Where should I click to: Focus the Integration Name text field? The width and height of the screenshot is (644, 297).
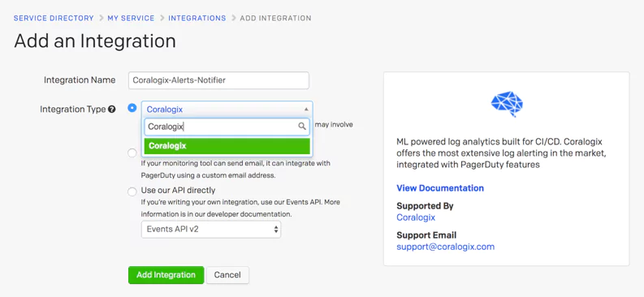click(x=218, y=80)
